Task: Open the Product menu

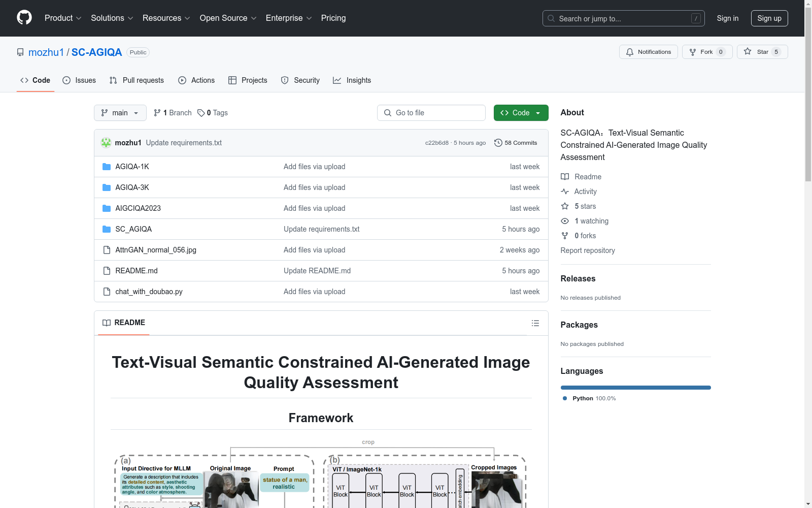Action: pyautogui.click(x=63, y=18)
